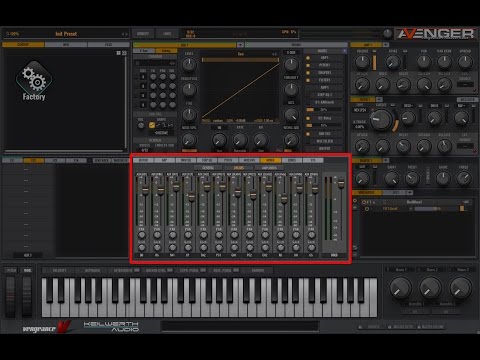Toggle the SHAPER1 routing LED
The image size is (480, 360).
click(308, 73)
